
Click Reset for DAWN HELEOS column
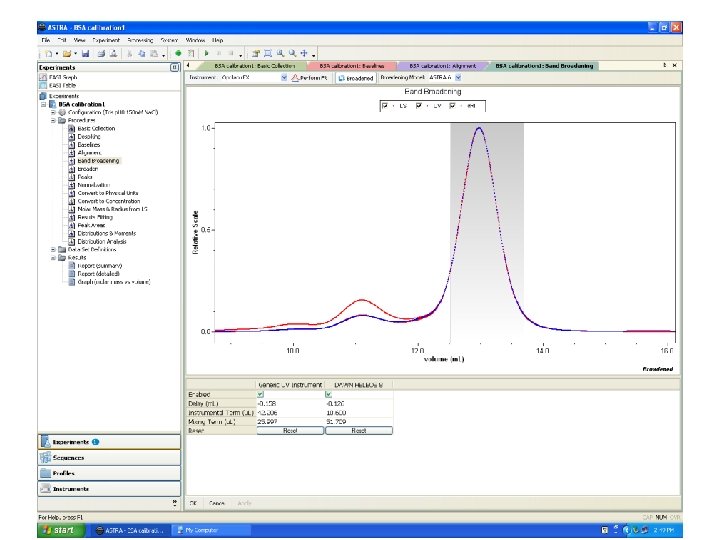(x=359, y=431)
